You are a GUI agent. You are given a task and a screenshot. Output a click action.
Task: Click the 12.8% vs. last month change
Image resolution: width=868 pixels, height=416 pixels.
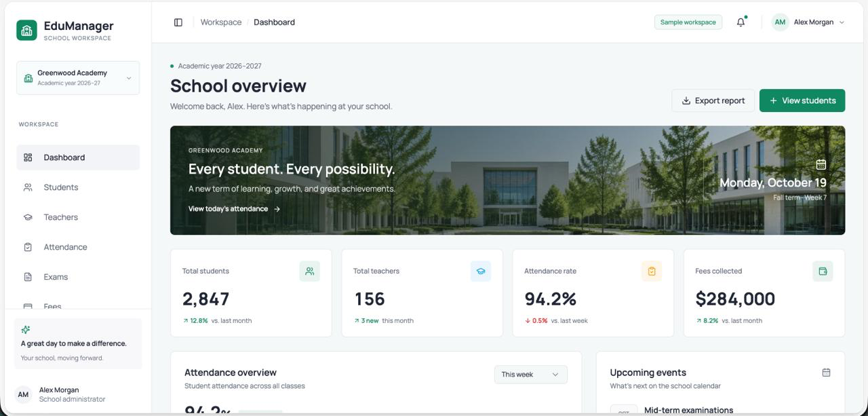pyautogui.click(x=217, y=321)
